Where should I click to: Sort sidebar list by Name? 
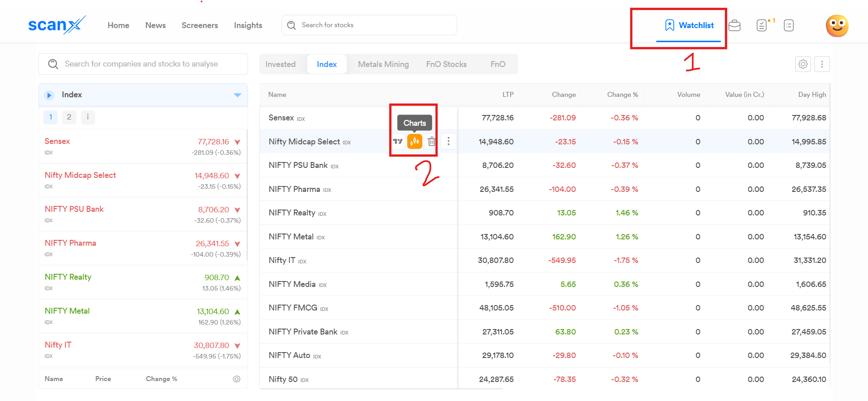[x=54, y=379]
